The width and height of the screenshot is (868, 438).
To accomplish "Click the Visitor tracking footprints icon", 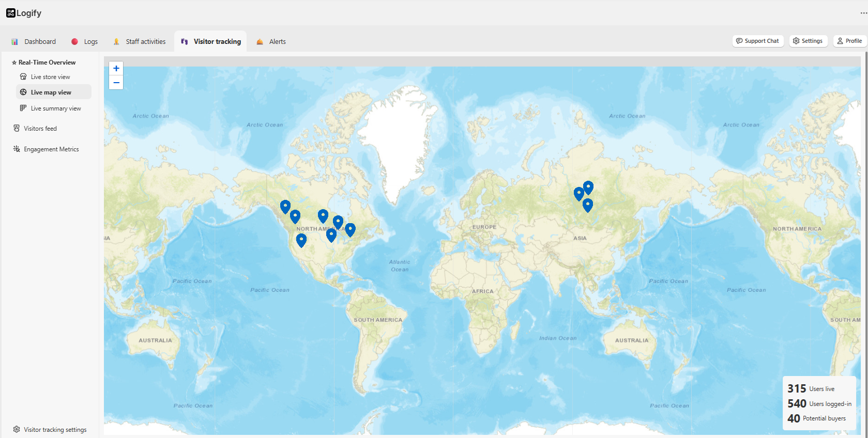I will coord(184,41).
